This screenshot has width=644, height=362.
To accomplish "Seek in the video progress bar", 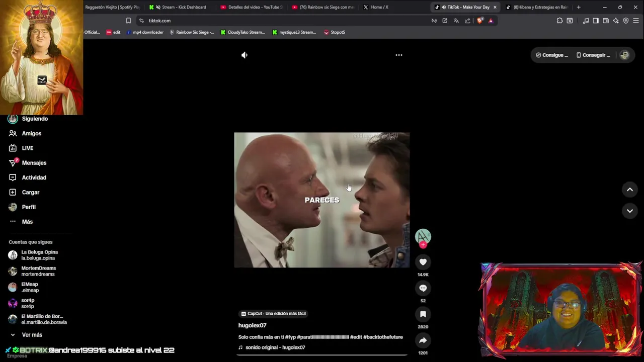I will coord(322,355).
